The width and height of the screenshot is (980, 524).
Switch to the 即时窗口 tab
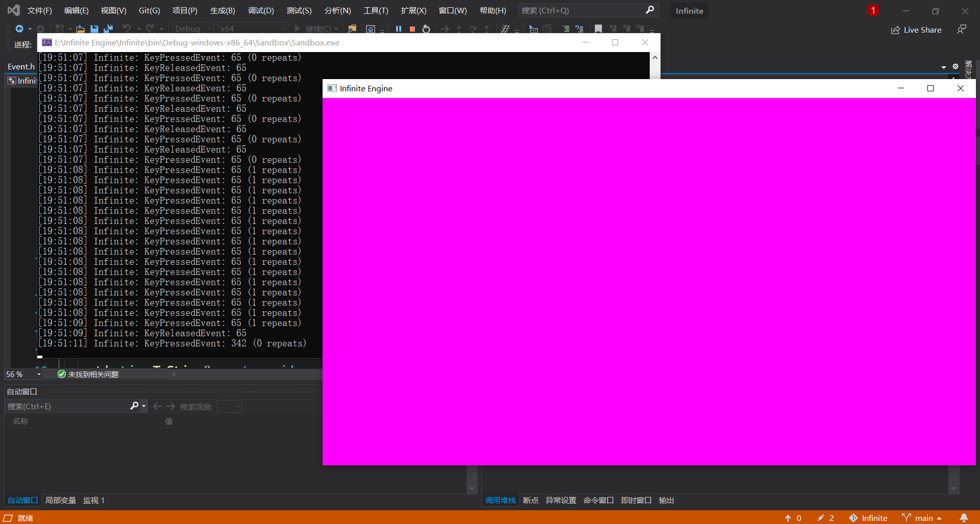pyautogui.click(x=636, y=501)
